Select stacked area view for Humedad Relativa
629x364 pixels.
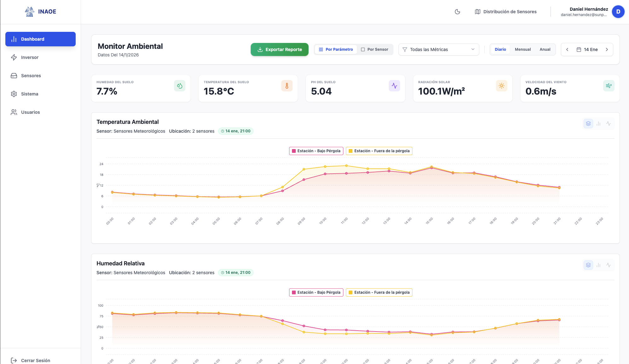(x=588, y=265)
